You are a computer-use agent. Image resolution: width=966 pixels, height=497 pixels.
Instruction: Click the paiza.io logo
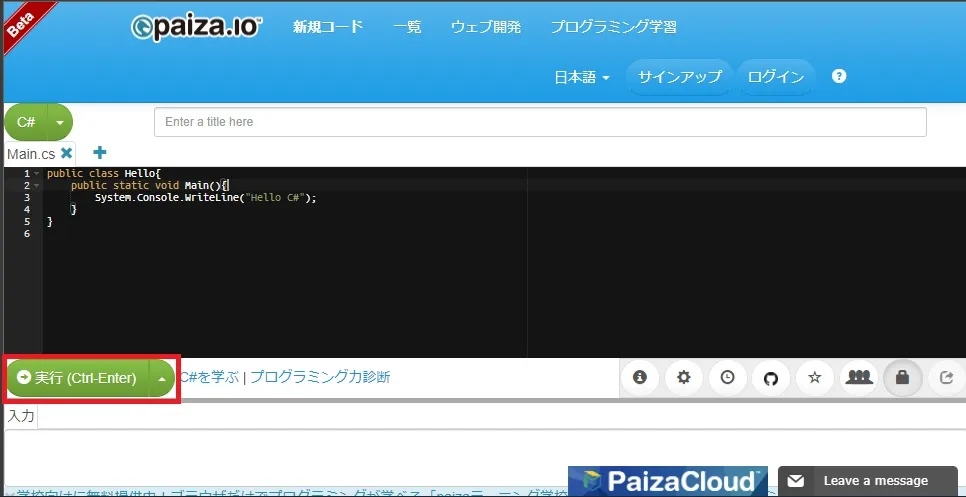click(x=197, y=28)
